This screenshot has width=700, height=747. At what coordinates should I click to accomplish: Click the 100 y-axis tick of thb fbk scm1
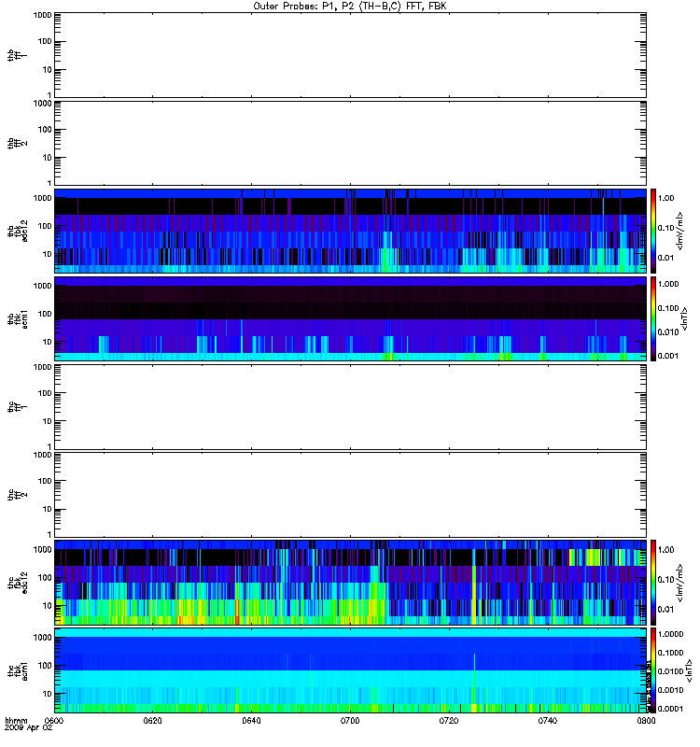[x=45, y=314]
